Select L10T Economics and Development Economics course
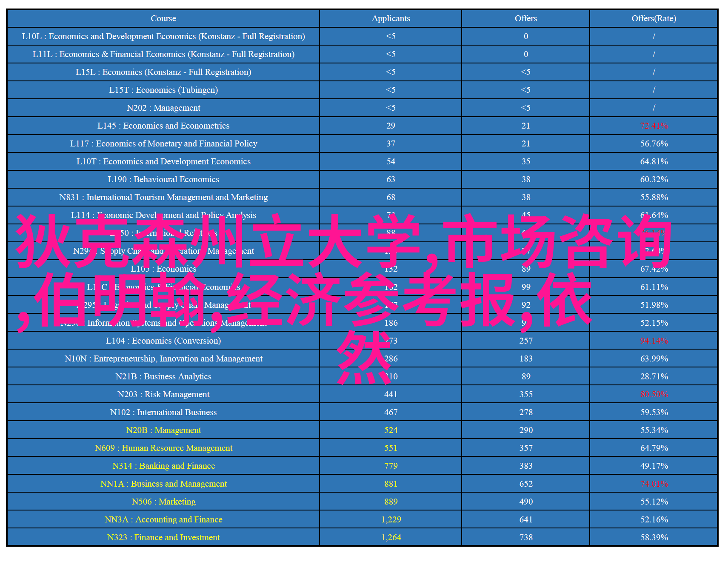The image size is (728, 585). pos(163,161)
